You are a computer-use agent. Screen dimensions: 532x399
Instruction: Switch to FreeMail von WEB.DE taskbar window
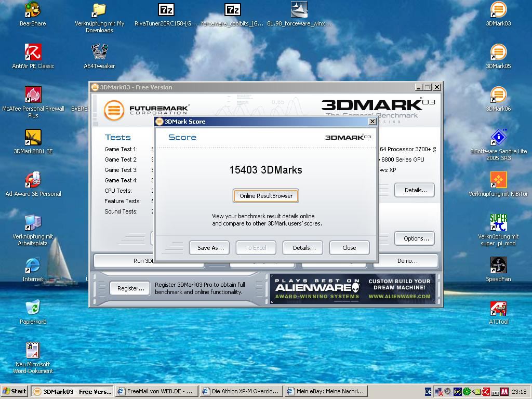[x=157, y=391]
